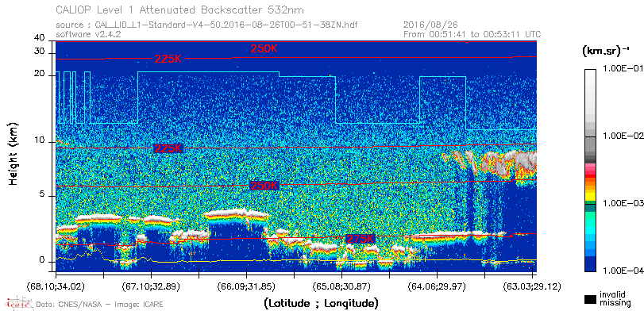644x311 pixels.
Task: Click the date '2016/08/26'
Action: tap(430, 25)
